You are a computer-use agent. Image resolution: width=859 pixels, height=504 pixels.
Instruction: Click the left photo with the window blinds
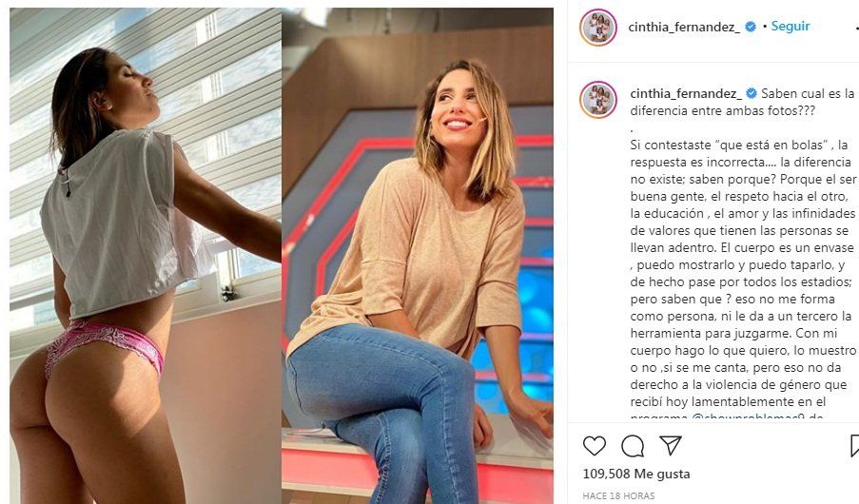pyautogui.click(x=146, y=256)
